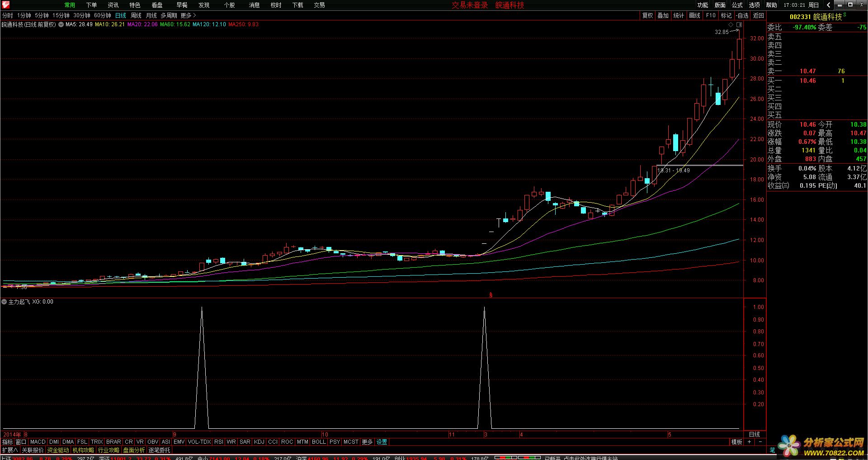
Task: Open the 常用 menu
Action: [x=70, y=5]
